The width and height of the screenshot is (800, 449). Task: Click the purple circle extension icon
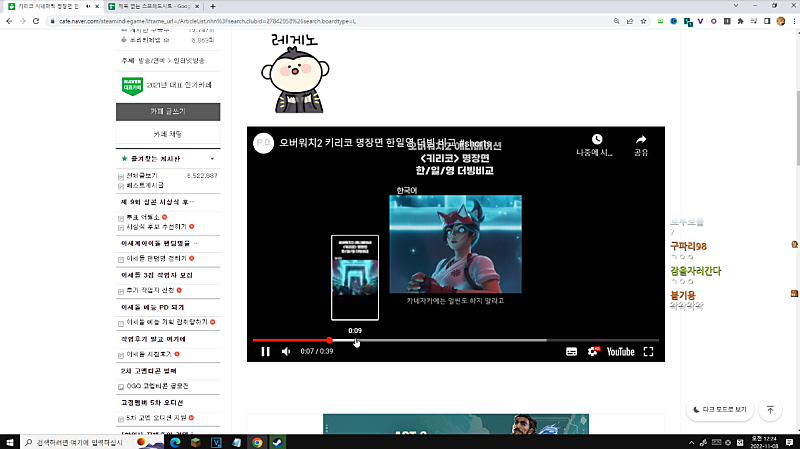(x=713, y=21)
